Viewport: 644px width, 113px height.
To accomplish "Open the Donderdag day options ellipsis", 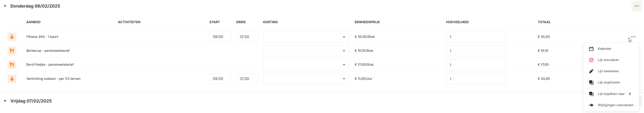I will click(x=636, y=6).
